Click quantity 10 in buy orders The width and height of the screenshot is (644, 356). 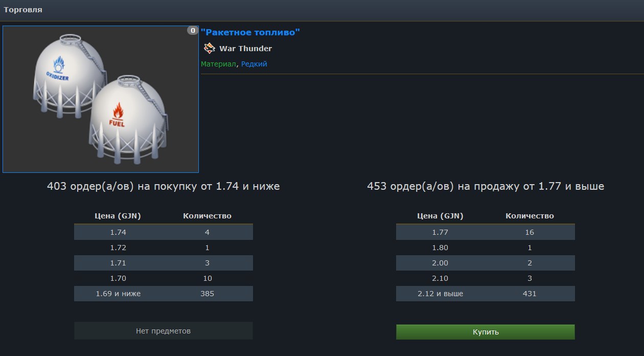coord(208,278)
